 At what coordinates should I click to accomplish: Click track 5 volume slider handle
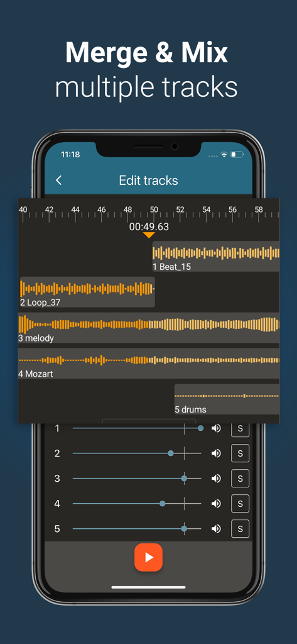click(184, 528)
